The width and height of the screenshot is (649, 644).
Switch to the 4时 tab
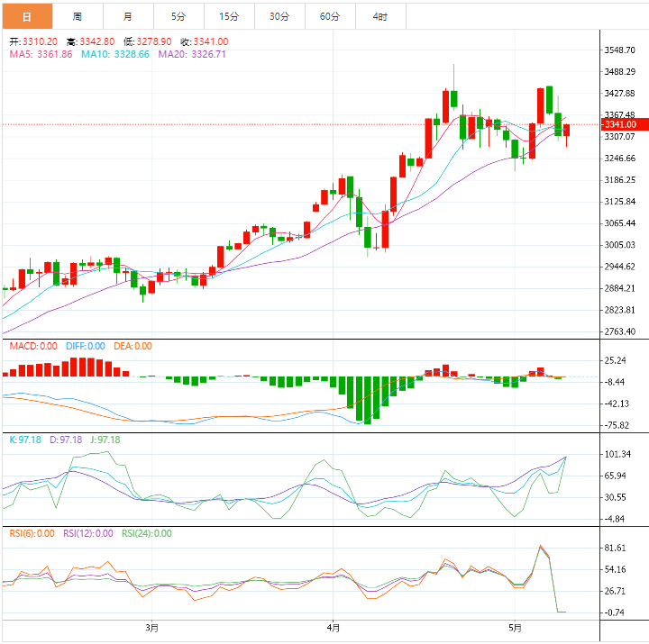pyautogui.click(x=380, y=16)
